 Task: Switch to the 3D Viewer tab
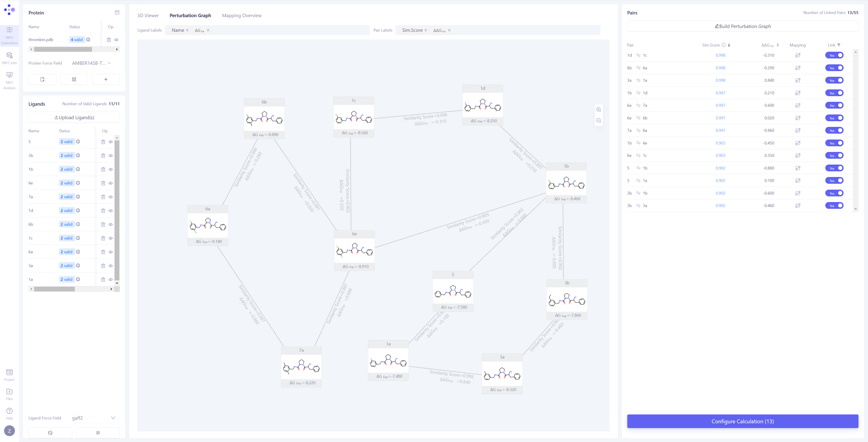pyautogui.click(x=148, y=16)
